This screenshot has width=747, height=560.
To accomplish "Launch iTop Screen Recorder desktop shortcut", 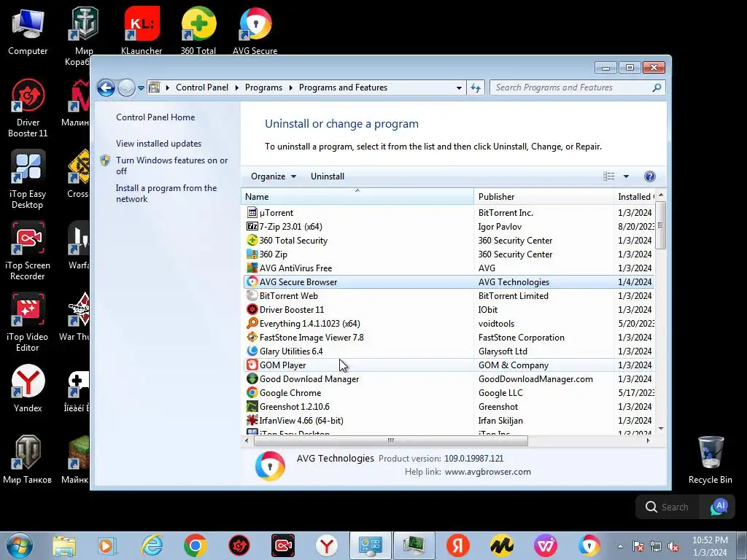I will click(x=28, y=251).
